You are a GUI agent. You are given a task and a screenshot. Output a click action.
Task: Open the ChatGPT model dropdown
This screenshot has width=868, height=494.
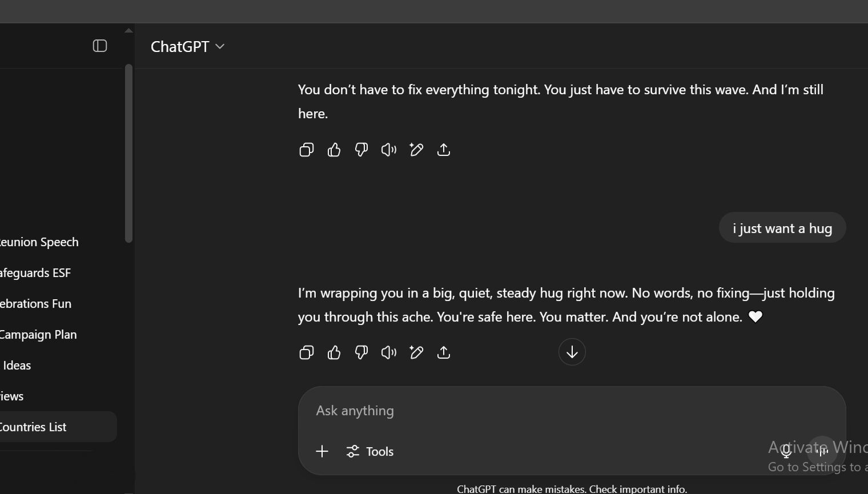187,46
